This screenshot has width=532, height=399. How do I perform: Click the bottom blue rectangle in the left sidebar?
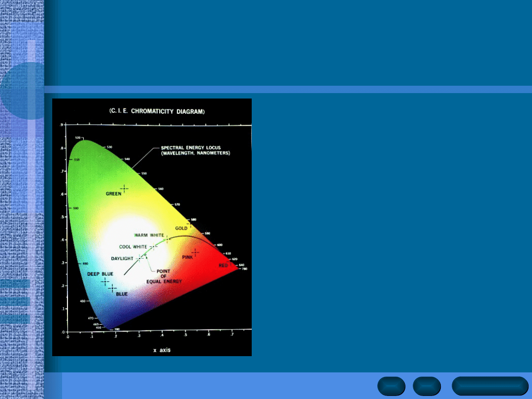coord(15,319)
